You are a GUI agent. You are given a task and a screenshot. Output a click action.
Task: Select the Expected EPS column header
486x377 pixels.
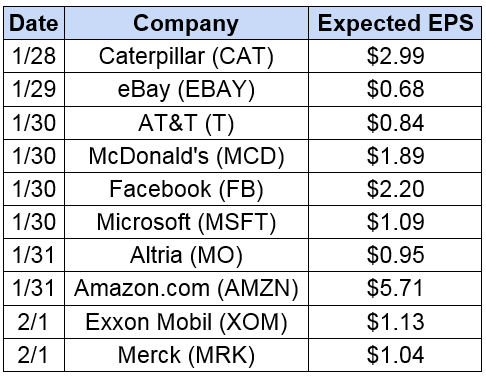point(395,23)
